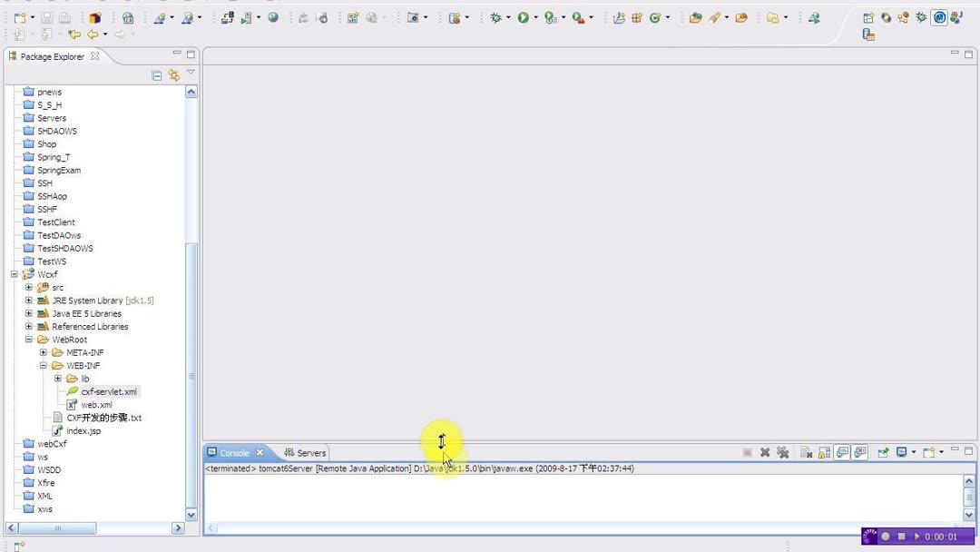Toggle Link with Editor in Package Explorer

[174, 74]
